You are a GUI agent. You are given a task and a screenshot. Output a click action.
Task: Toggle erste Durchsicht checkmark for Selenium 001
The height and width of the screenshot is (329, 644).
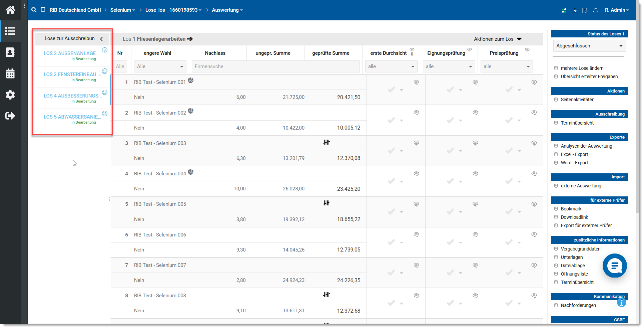click(x=392, y=90)
